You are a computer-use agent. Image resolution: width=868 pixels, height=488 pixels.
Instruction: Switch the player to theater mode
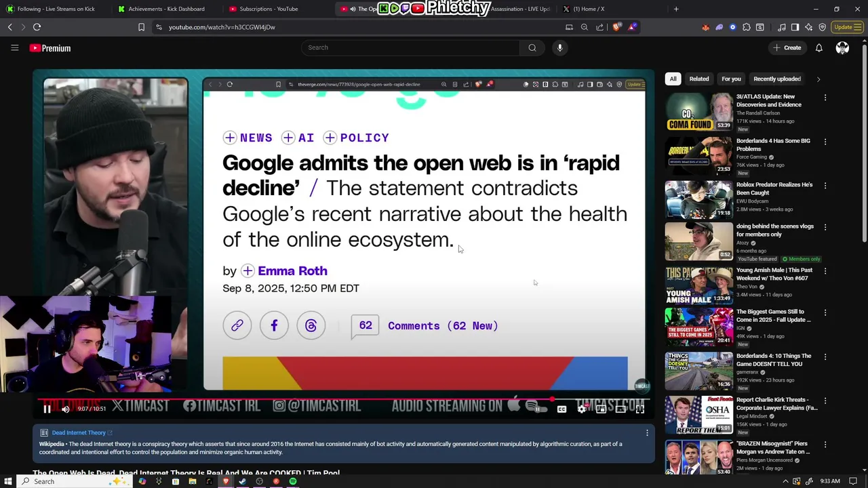pyautogui.click(x=620, y=409)
